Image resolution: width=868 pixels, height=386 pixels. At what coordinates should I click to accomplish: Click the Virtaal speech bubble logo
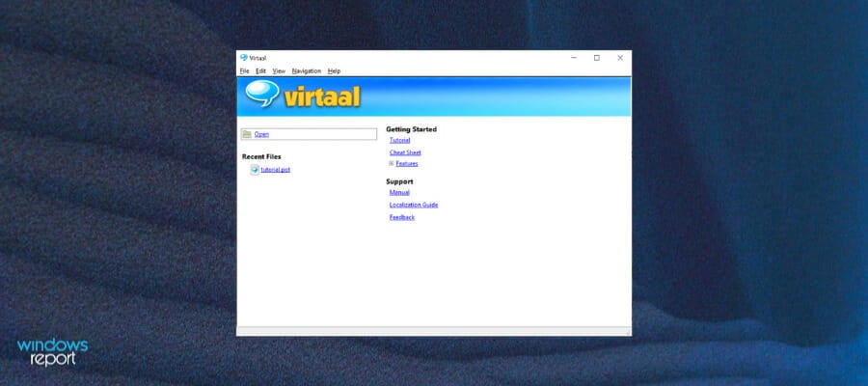[x=261, y=94]
